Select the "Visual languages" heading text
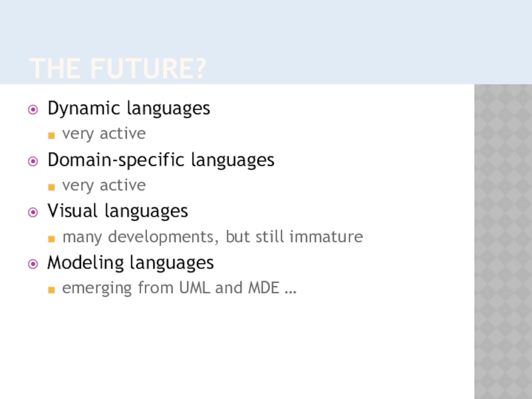This screenshot has width=532, height=399. [x=117, y=211]
